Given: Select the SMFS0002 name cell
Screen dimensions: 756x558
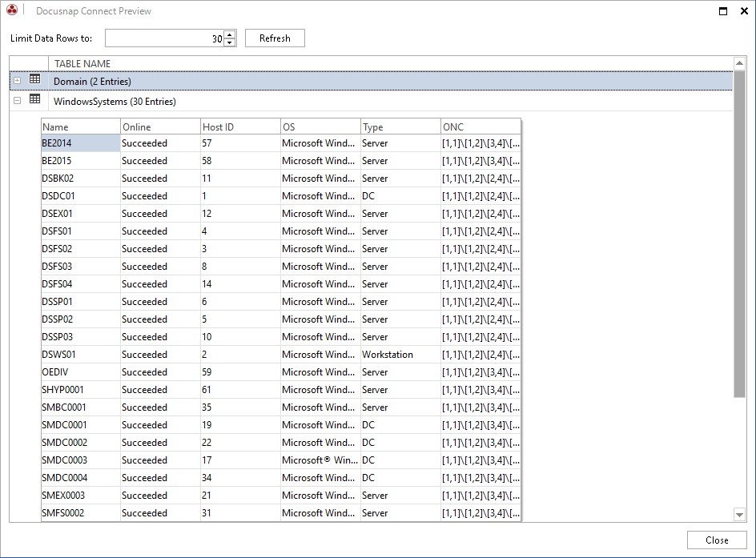Looking at the screenshot, I should (81, 512).
